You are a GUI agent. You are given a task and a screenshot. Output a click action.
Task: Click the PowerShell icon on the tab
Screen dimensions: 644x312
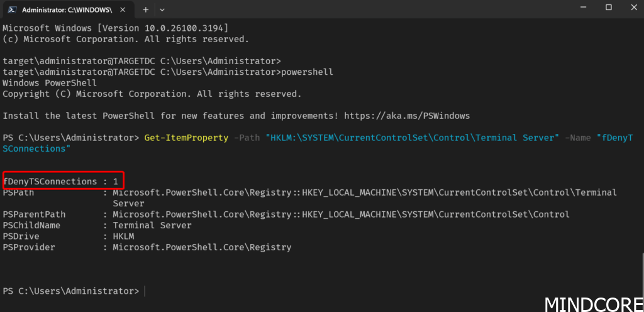[13, 9]
